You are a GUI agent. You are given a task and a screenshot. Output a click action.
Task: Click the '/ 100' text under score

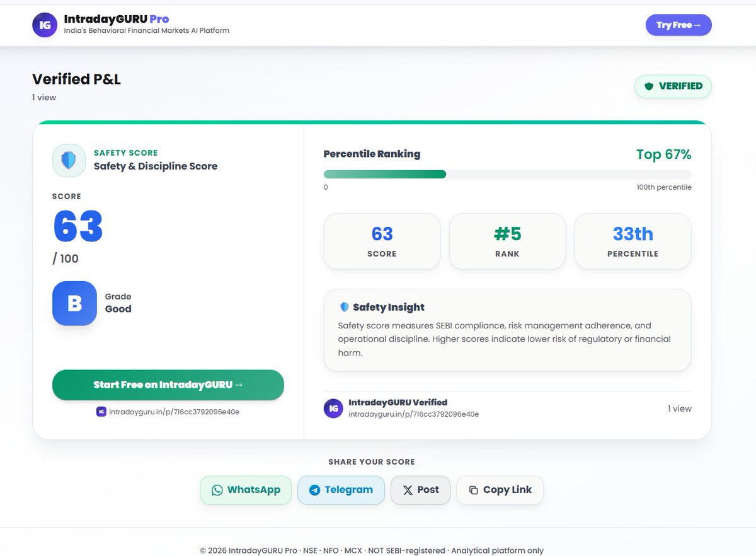[66, 259]
